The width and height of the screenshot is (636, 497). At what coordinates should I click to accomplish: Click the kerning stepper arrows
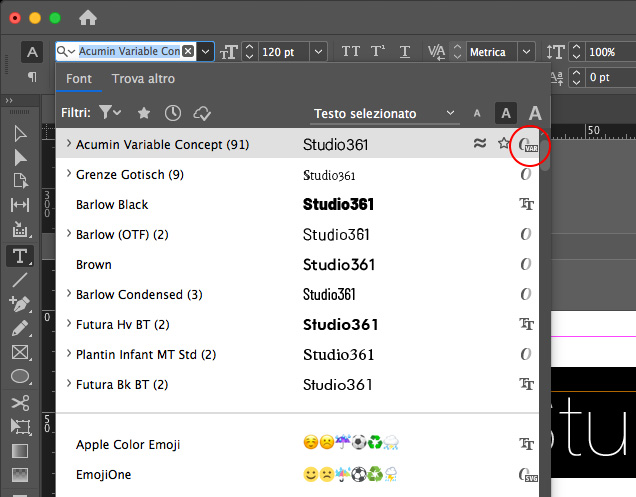pyautogui.click(x=458, y=52)
